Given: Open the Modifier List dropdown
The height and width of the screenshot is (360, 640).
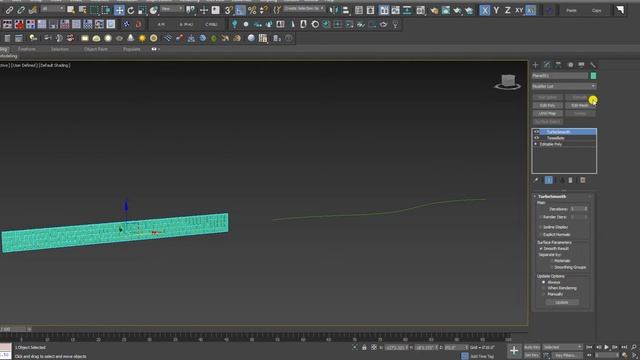Looking at the screenshot, I should (564, 86).
